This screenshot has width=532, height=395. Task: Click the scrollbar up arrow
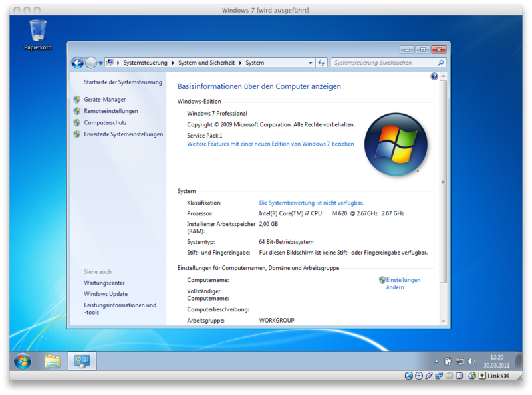click(x=443, y=76)
